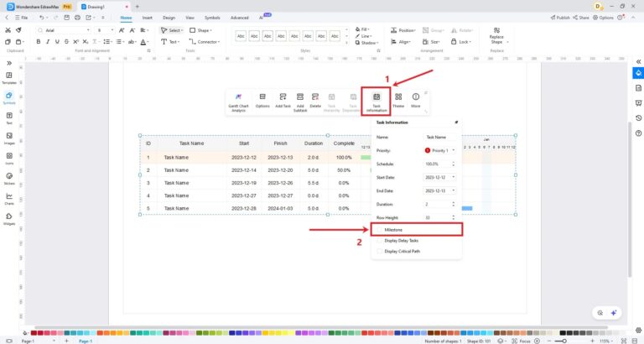
Task: Click the Lock button in Arrangement
Action: tap(461, 41)
